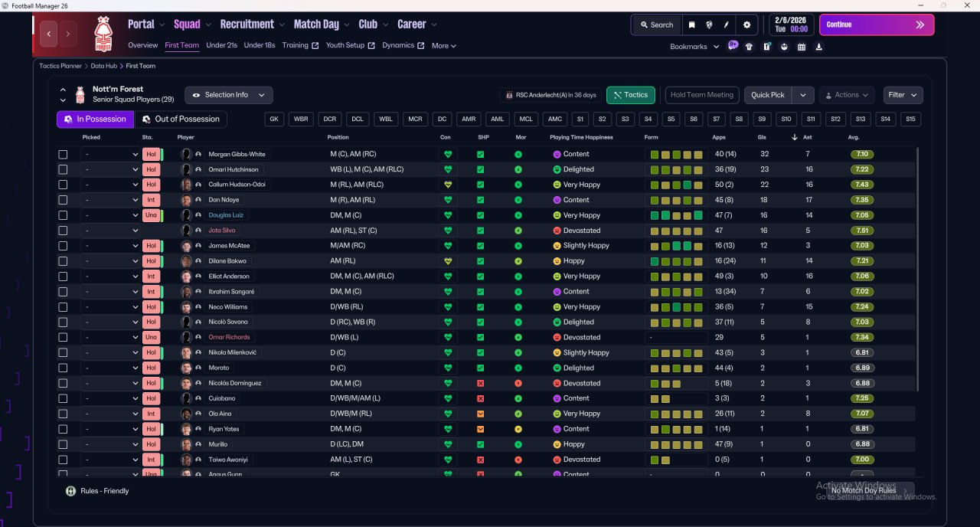Open the calendar icon shortcut
This screenshot has width=980, height=527.
802,47
